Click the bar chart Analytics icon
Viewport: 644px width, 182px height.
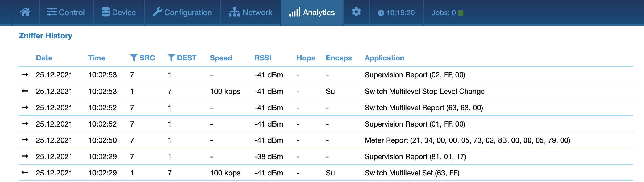tap(294, 12)
